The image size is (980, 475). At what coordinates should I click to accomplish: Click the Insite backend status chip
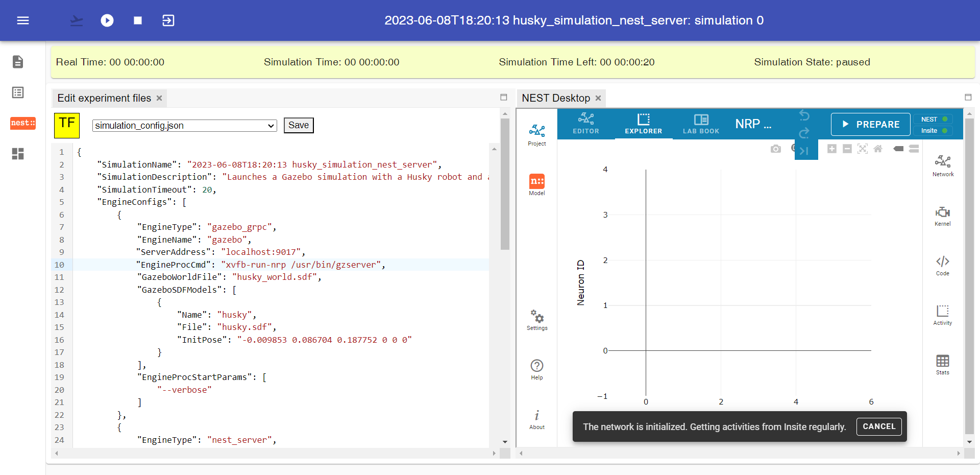pyautogui.click(x=934, y=131)
